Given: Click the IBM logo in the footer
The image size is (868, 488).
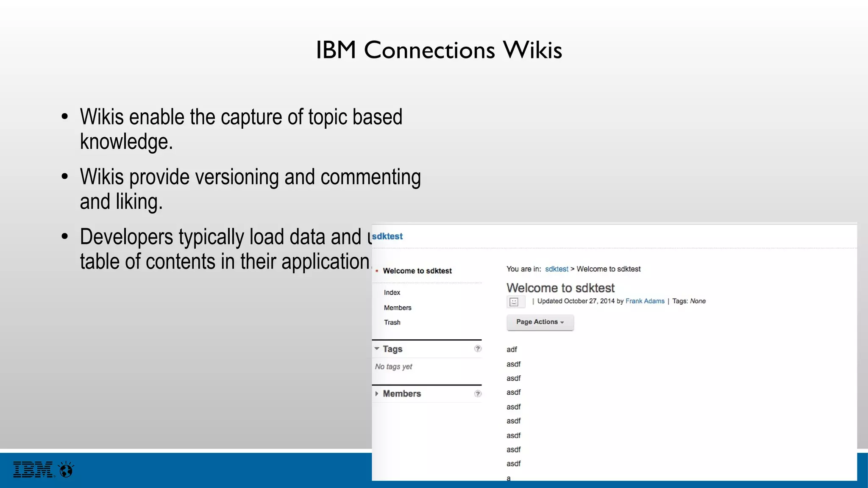Looking at the screenshot, I should point(33,470).
